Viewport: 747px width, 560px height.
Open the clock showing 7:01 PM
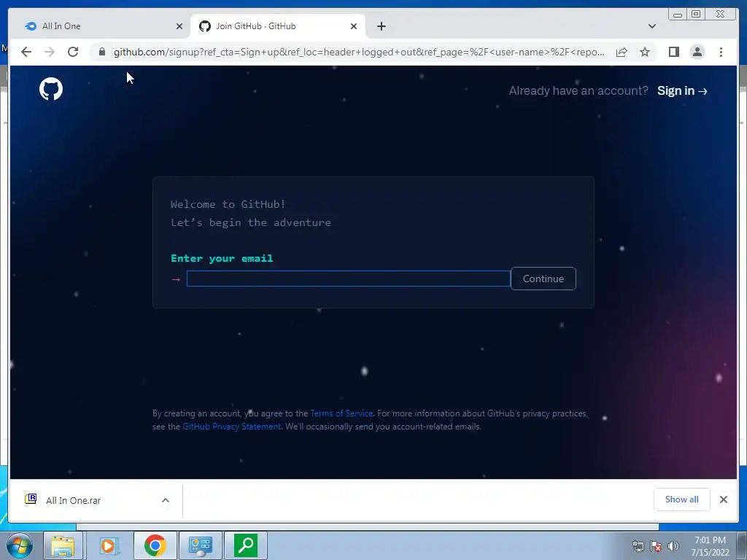(710, 546)
